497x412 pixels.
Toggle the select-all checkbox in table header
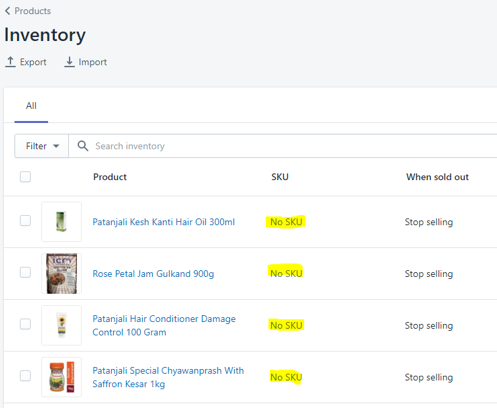[x=25, y=177]
